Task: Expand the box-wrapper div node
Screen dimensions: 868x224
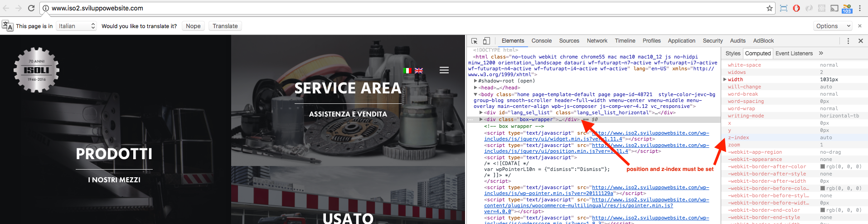Action: tap(481, 119)
